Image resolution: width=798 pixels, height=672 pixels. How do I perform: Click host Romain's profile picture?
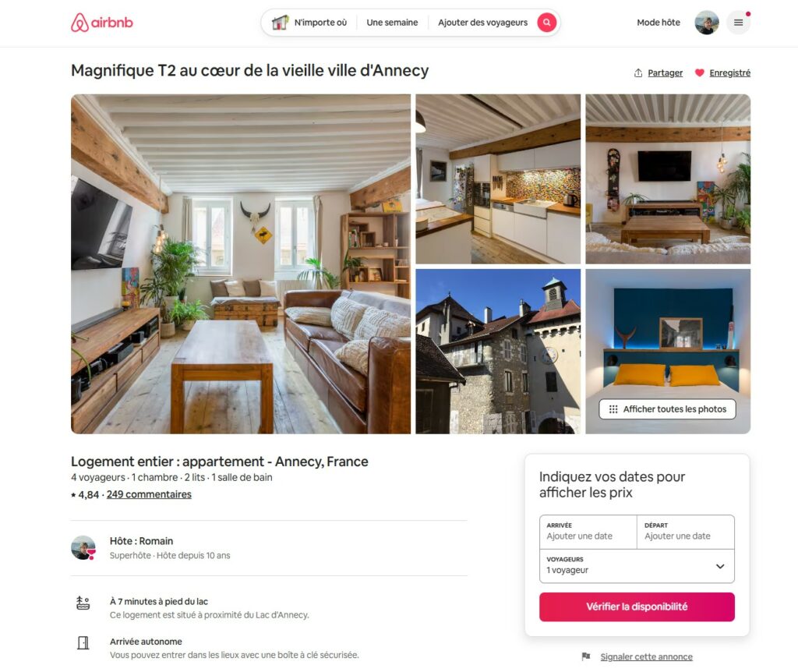click(x=83, y=548)
